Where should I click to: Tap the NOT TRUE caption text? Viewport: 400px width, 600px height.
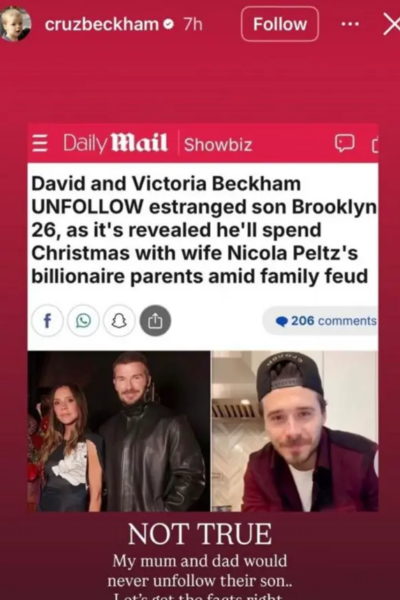click(x=200, y=534)
